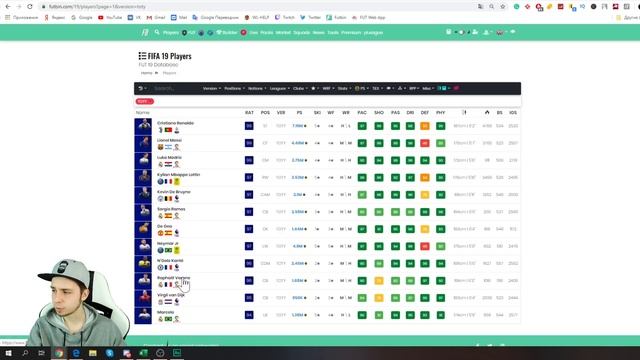Sort the table by PAC column
This screenshot has height=360, width=640.
pyautogui.click(x=362, y=112)
